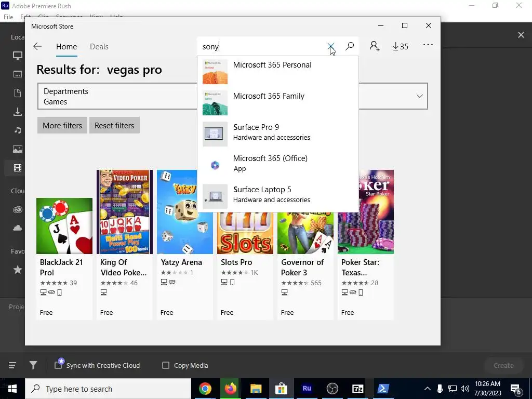
Task: Select the Desktop icon in Premiere Rush sidebar
Action: tap(17, 56)
